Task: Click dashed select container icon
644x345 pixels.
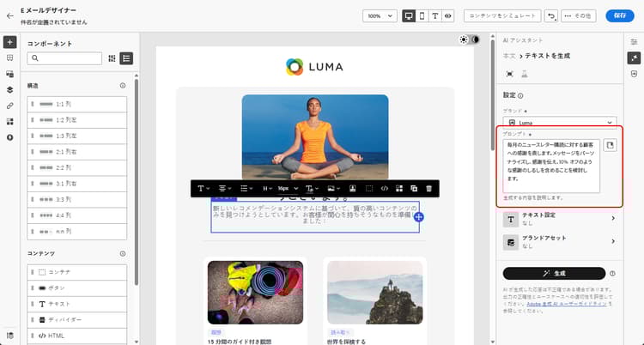Action: click(369, 189)
